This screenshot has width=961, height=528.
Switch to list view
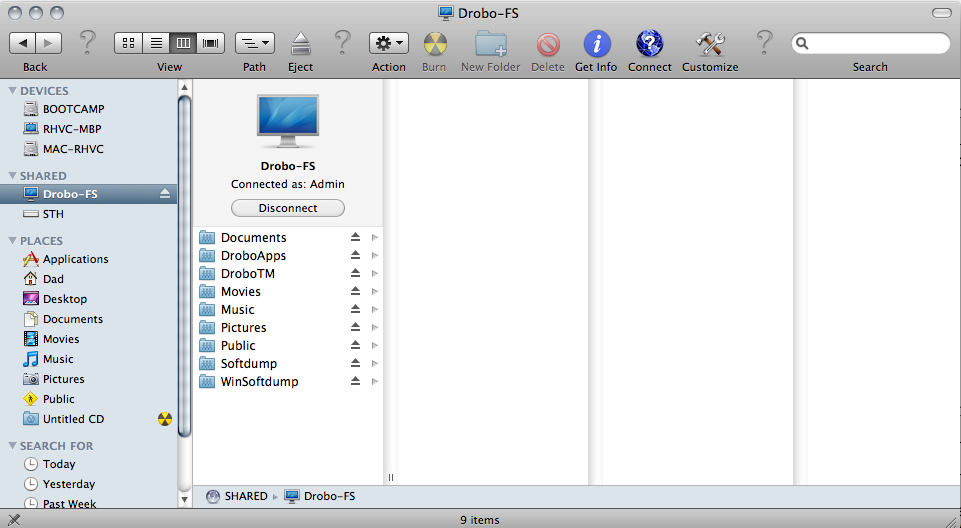tap(156, 43)
